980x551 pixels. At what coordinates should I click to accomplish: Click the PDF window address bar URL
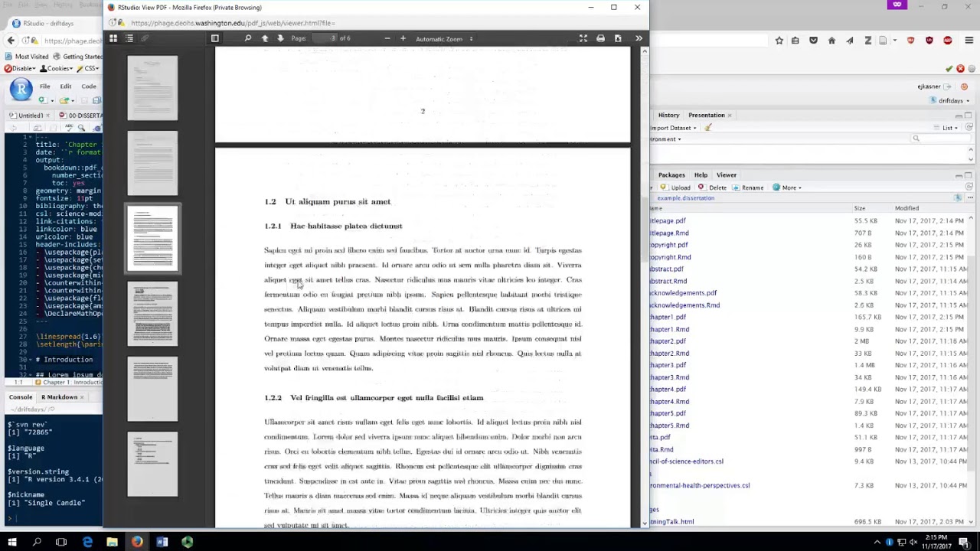[x=233, y=23]
